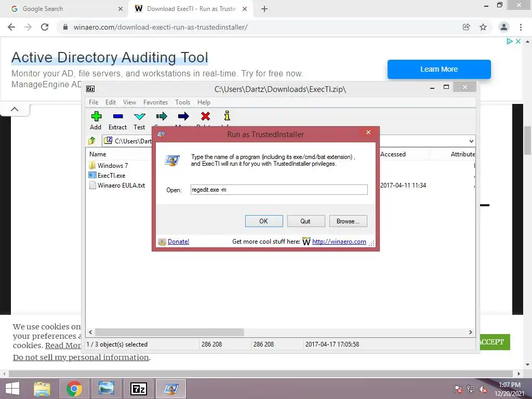532x399 pixels.
Task: Open the Edit menu in 7-Zip
Action: [111, 102]
